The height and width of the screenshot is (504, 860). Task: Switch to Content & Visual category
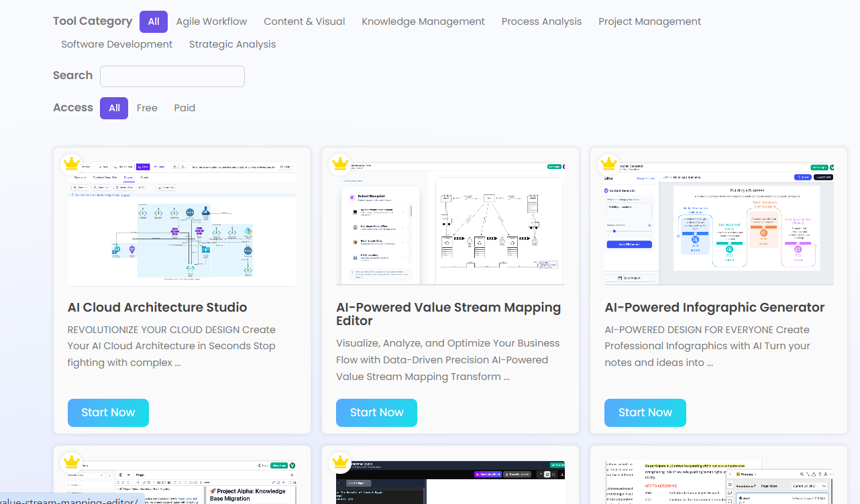click(305, 21)
